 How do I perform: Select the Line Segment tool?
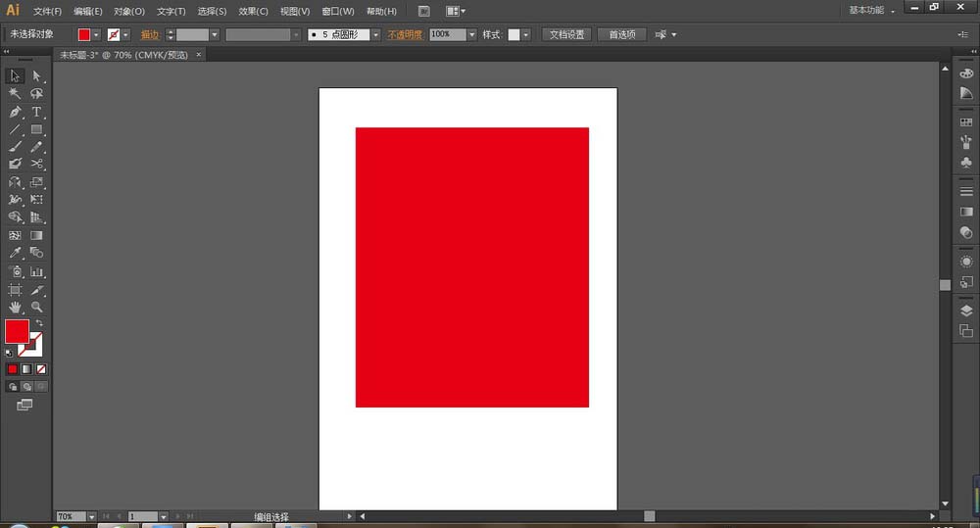point(15,129)
